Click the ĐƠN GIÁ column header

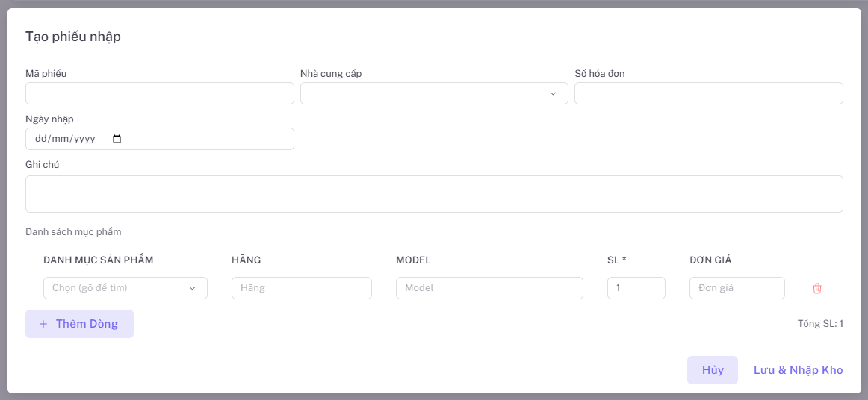click(711, 260)
